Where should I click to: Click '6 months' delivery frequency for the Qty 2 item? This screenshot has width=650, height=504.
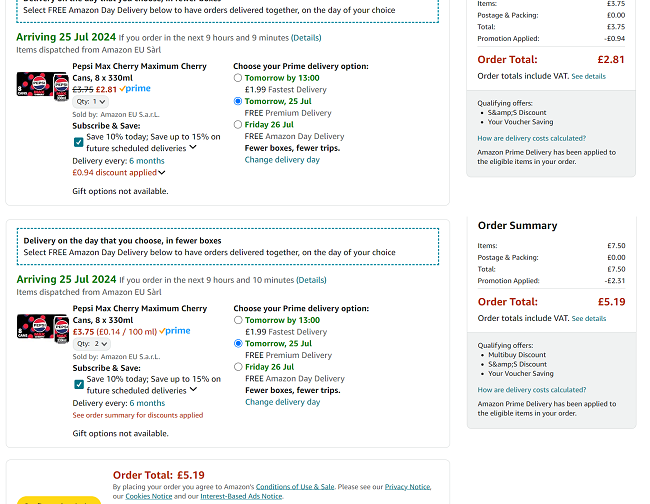click(x=147, y=403)
